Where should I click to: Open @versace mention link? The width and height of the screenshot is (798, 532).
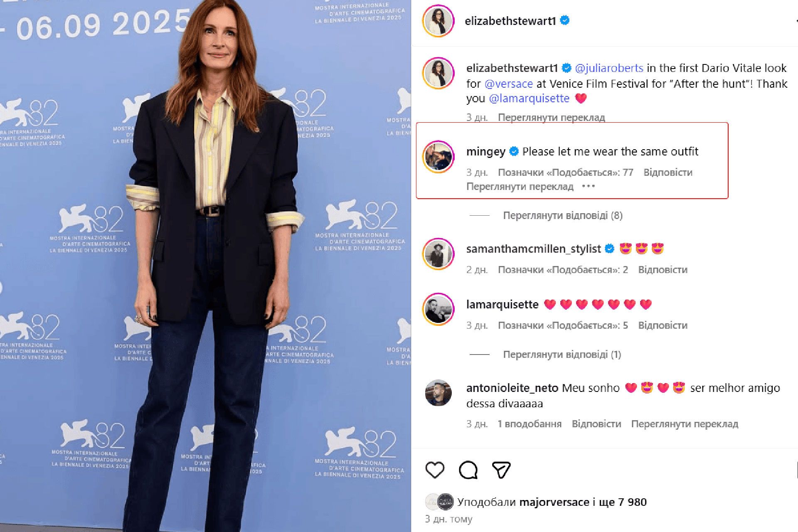coord(509,84)
